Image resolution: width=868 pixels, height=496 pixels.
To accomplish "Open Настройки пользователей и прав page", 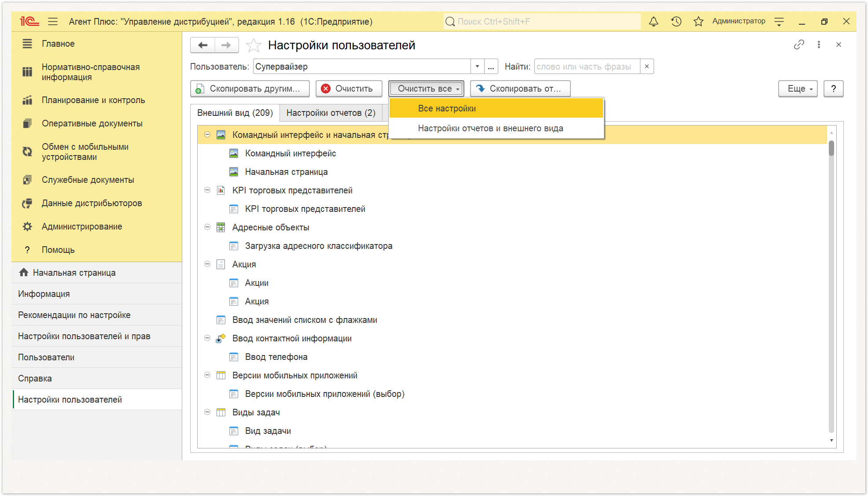I will pyautogui.click(x=97, y=336).
